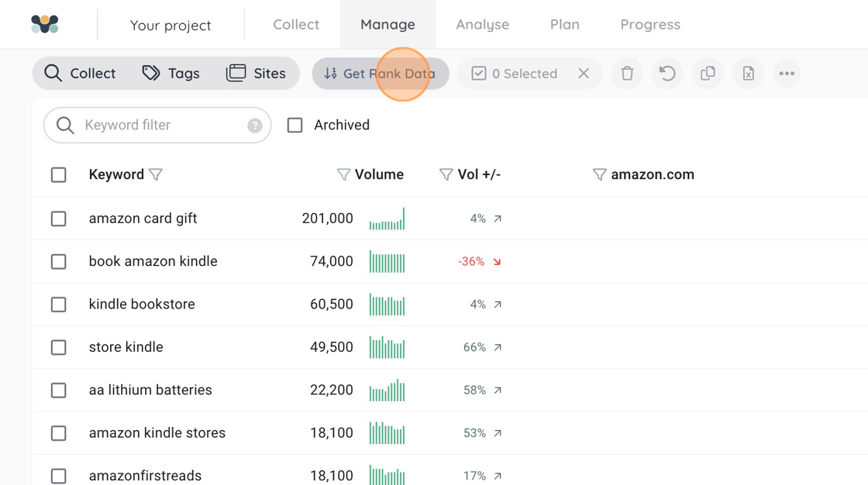Click the volume trend chart for aa lithium batteries

point(387,390)
